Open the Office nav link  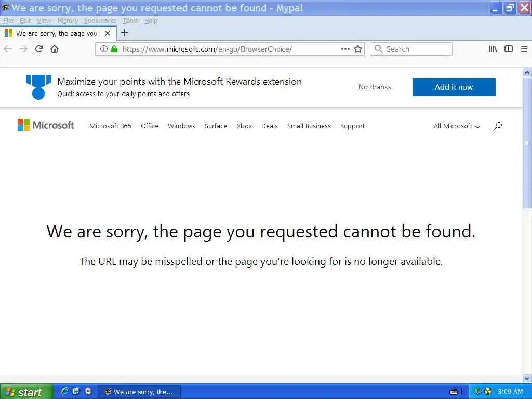pos(150,126)
